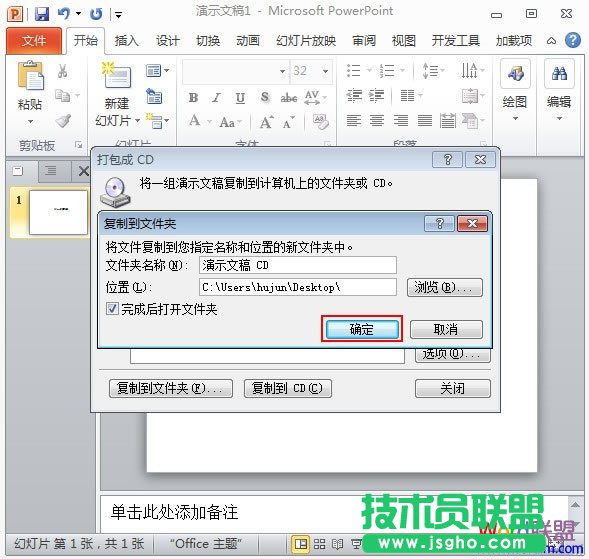The width and height of the screenshot is (589, 559).
Task: Click the Numbering list icon
Action: pos(387,70)
